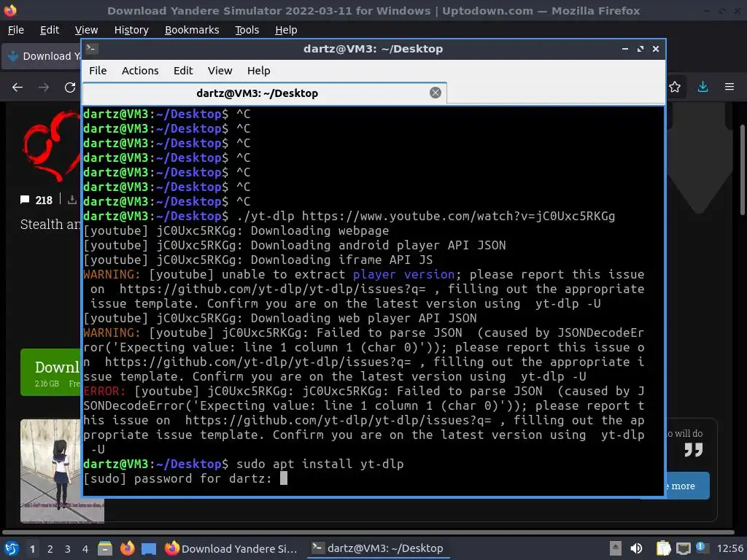The height and width of the screenshot is (560, 747).
Task: Click the Firefox page vertical scrollbar
Action: point(742,169)
